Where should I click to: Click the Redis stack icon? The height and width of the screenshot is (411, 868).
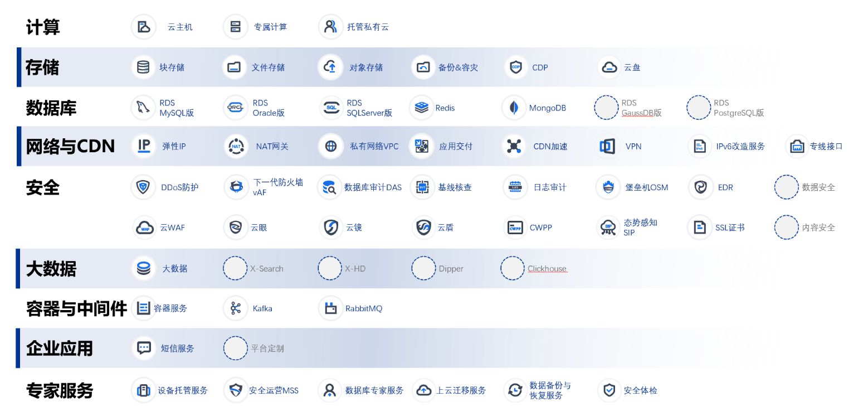pos(422,108)
